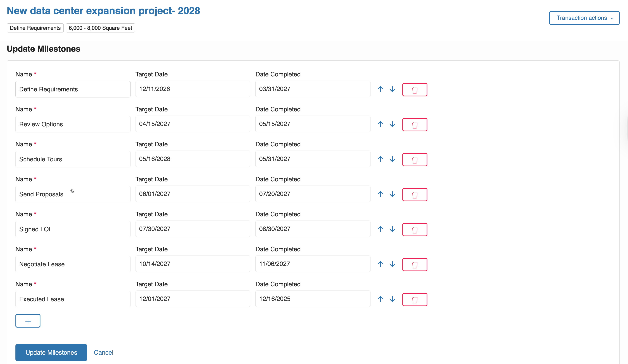Move Schedule Tours milestone up
628x364 pixels.
pos(380,159)
